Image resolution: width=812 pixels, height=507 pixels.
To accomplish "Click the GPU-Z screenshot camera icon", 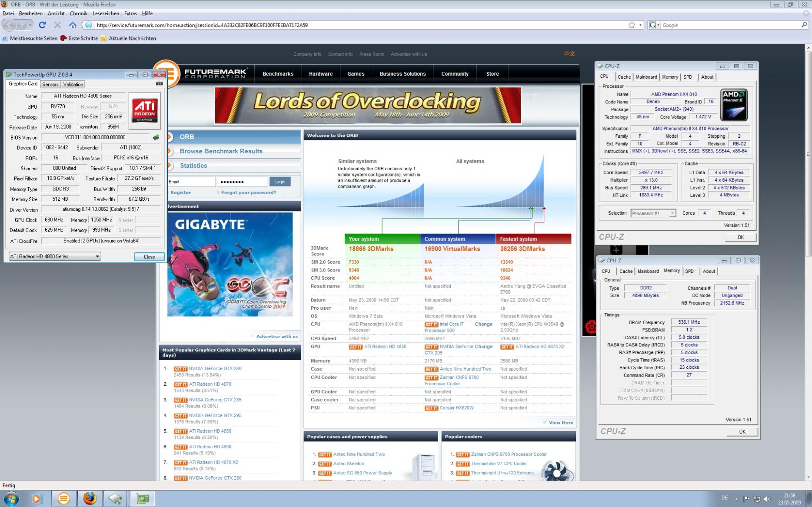I will (x=160, y=83).
